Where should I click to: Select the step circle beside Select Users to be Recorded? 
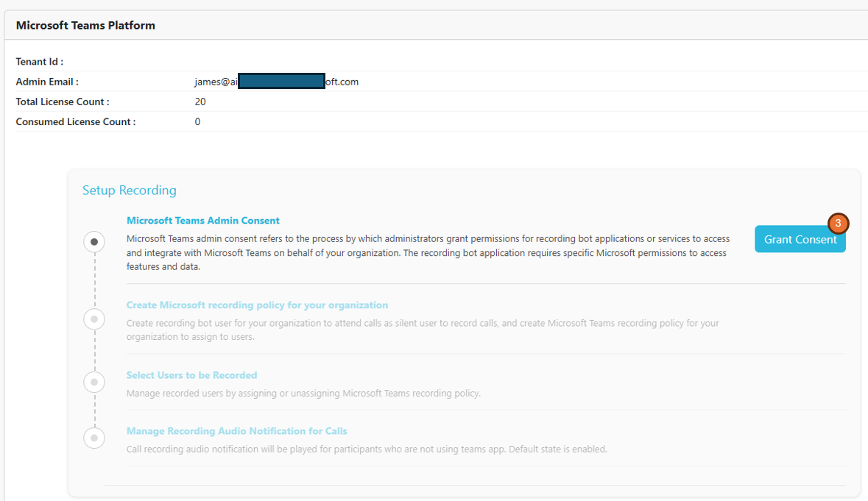coord(94,382)
